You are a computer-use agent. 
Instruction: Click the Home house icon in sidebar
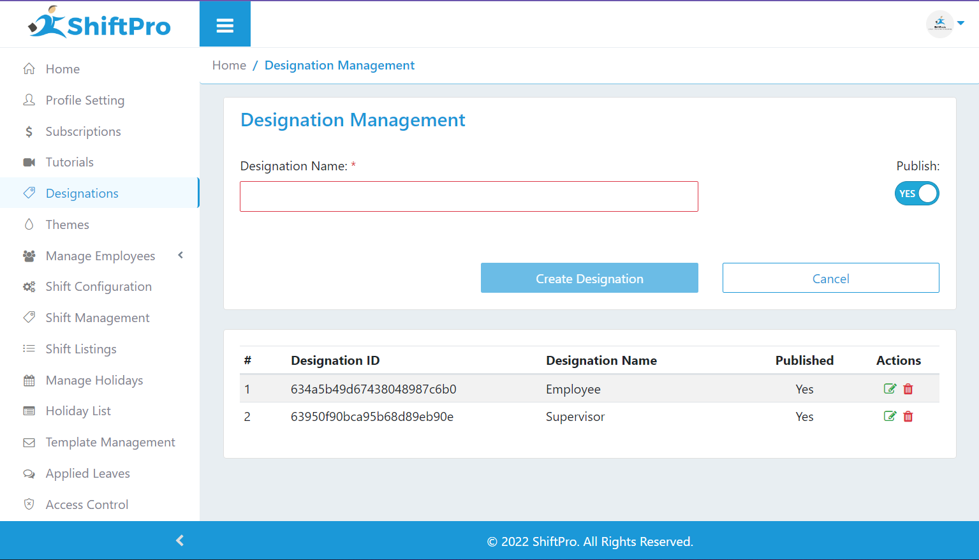[29, 69]
